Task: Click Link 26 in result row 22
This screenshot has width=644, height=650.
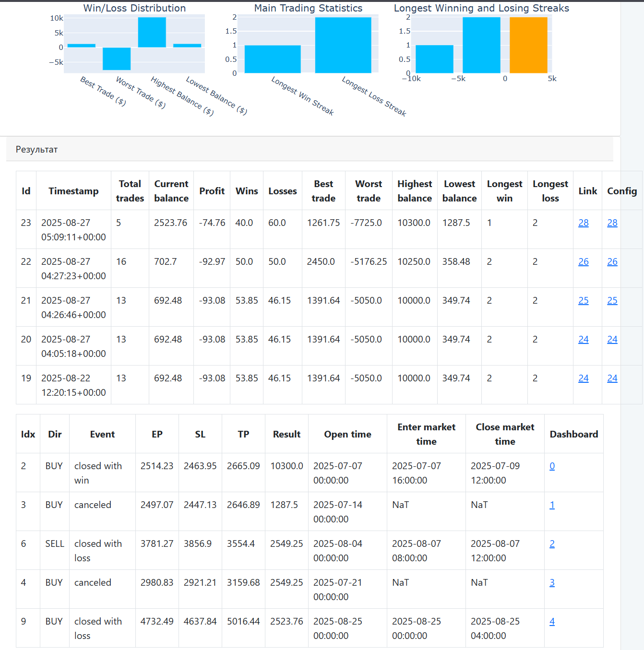Action: (x=583, y=262)
